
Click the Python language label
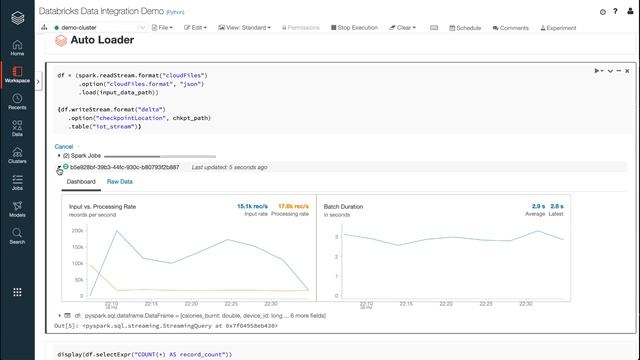tap(175, 12)
